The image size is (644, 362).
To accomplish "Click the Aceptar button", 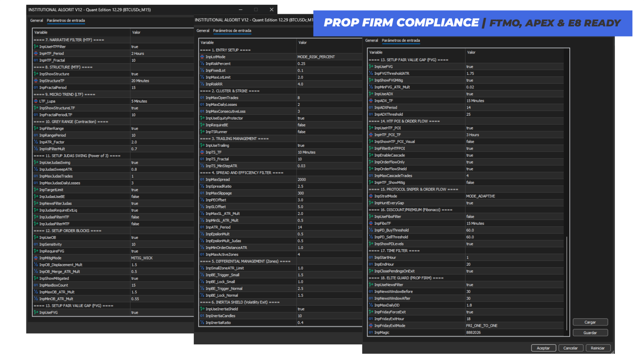I will coord(543,348).
